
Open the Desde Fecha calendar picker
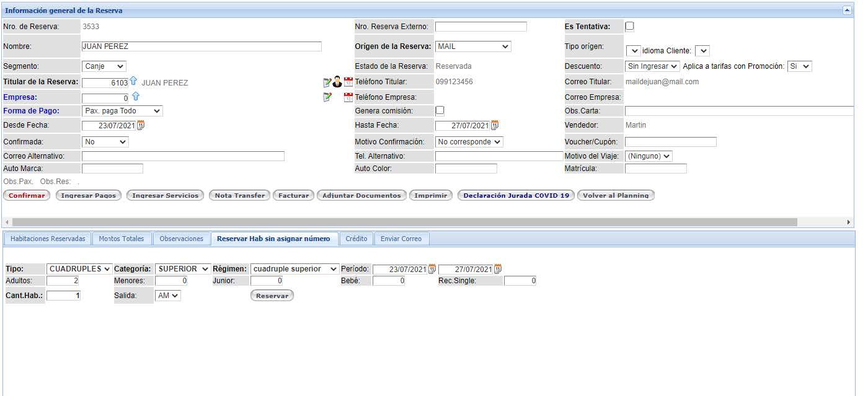(x=141, y=125)
